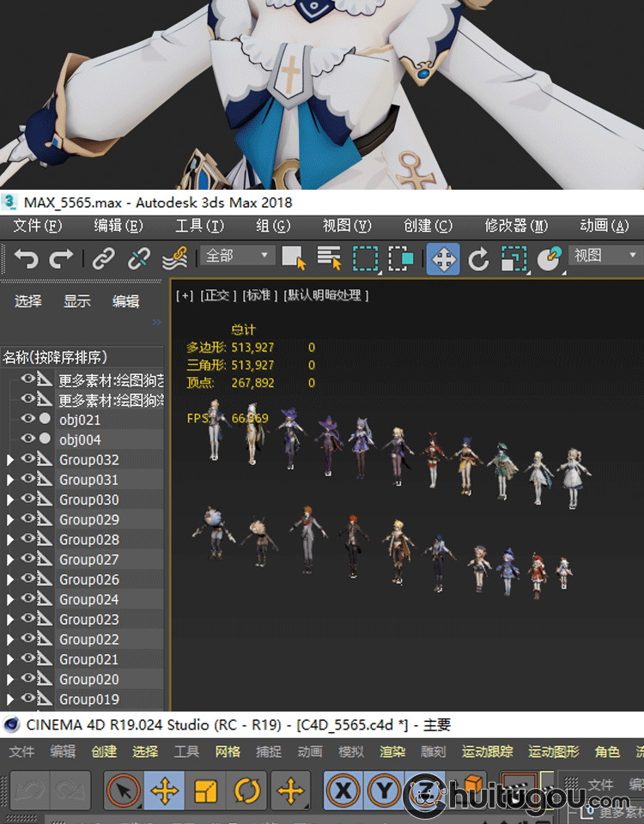
Task: Activate the Select Object tool
Action: click(x=294, y=258)
